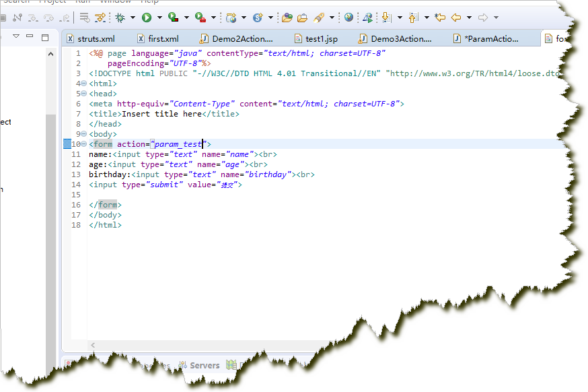This screenshot has height=392, width=588.
Task: Maximize the left side panel
Action: 45,37
